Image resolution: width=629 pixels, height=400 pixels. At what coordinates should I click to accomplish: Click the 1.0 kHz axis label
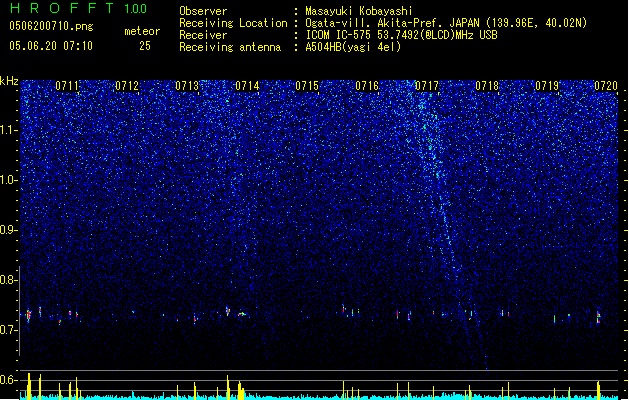(x=9, y=180)
